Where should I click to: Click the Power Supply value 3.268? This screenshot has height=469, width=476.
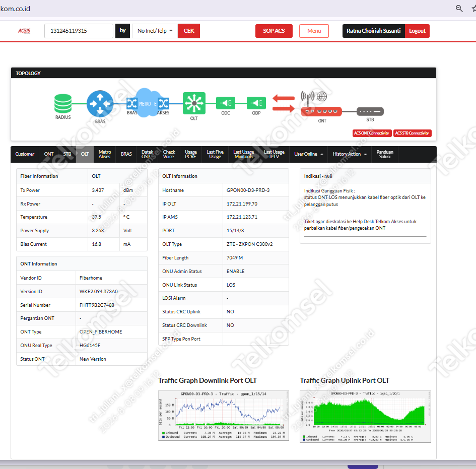coord(98,231)
